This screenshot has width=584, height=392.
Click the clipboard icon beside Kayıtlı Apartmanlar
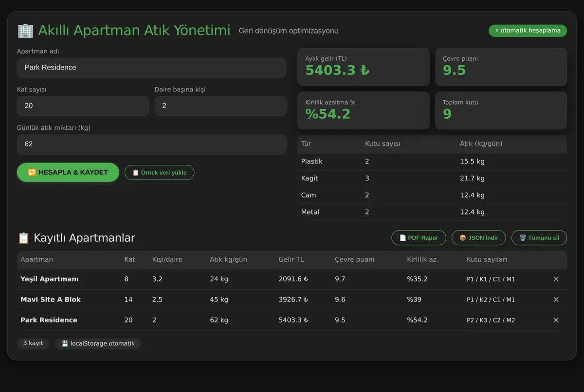click(23, 238)
